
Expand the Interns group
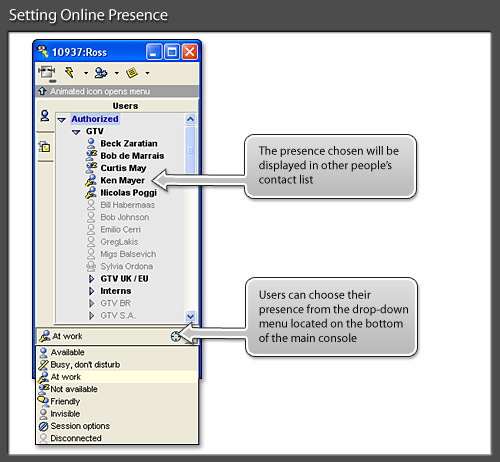[91, 291]
